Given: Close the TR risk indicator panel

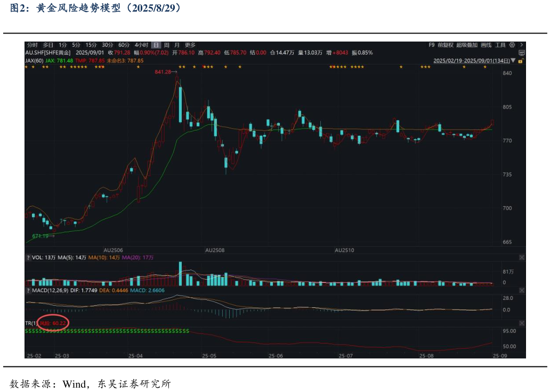Looking at the screenshot, I should (x=522, y=323).
